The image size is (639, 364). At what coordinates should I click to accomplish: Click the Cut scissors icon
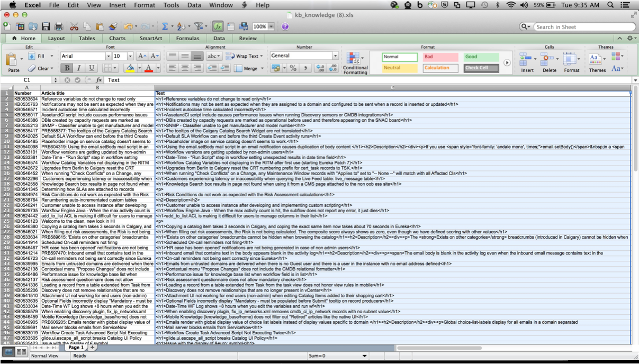point(74,26)
